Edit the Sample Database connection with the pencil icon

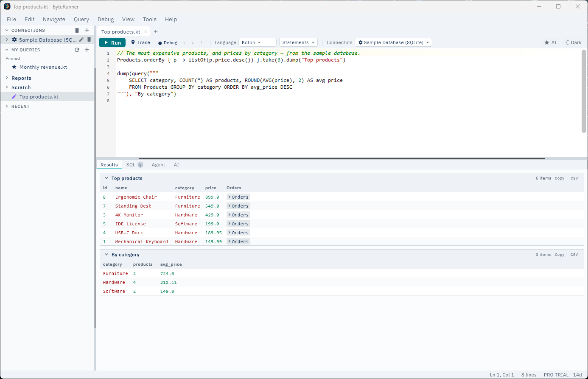[81, 39]
